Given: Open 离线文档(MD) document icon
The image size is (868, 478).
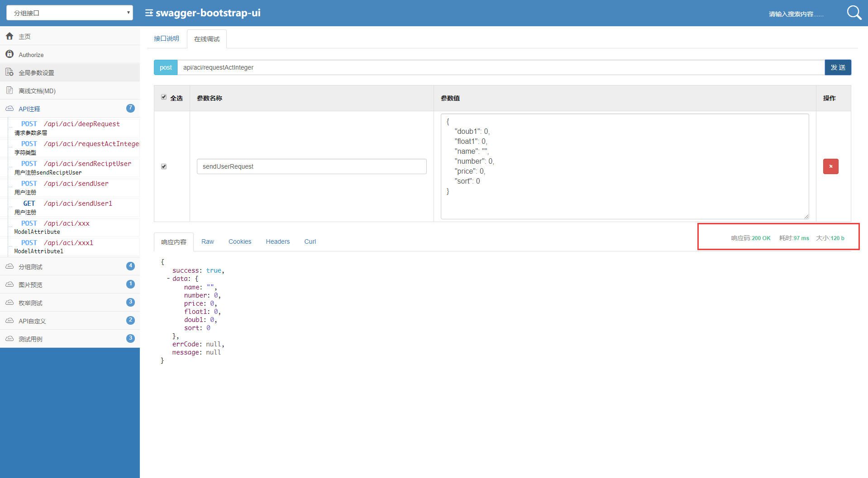Looking at the screenshot, I should click(x=10, y=90).
